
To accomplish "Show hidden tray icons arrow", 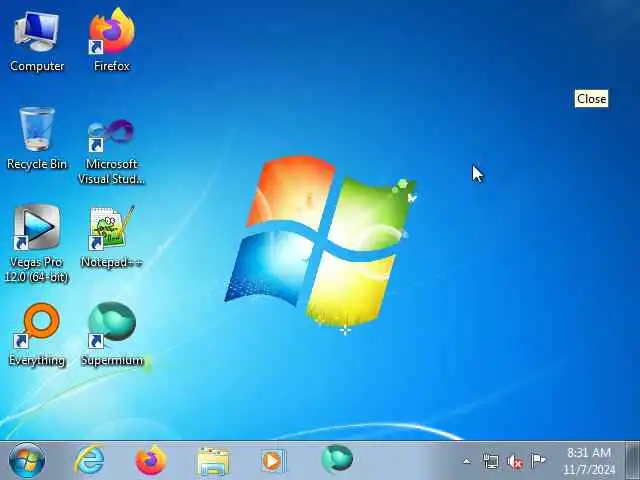I will coord(467,462).
